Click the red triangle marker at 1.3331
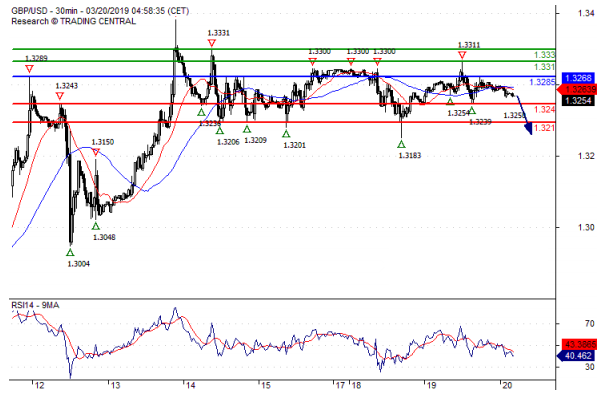 pyautogui.click(x=212, y=43)
